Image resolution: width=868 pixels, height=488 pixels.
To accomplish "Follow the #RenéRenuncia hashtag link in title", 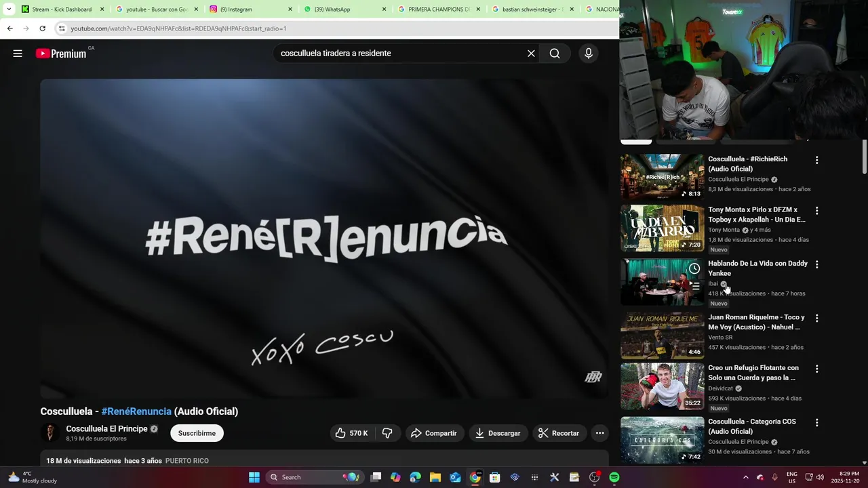I will pyautogui.click(x=136, y=411).
